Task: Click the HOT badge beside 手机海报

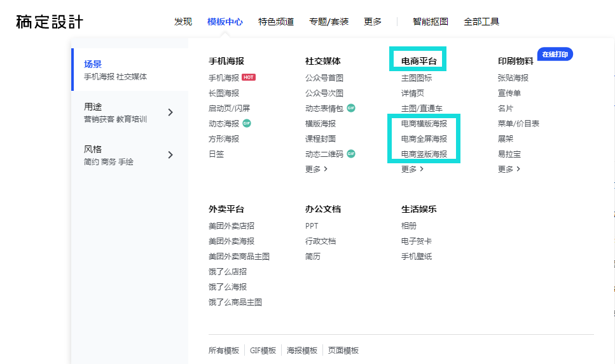Action: tap(249, 78)
